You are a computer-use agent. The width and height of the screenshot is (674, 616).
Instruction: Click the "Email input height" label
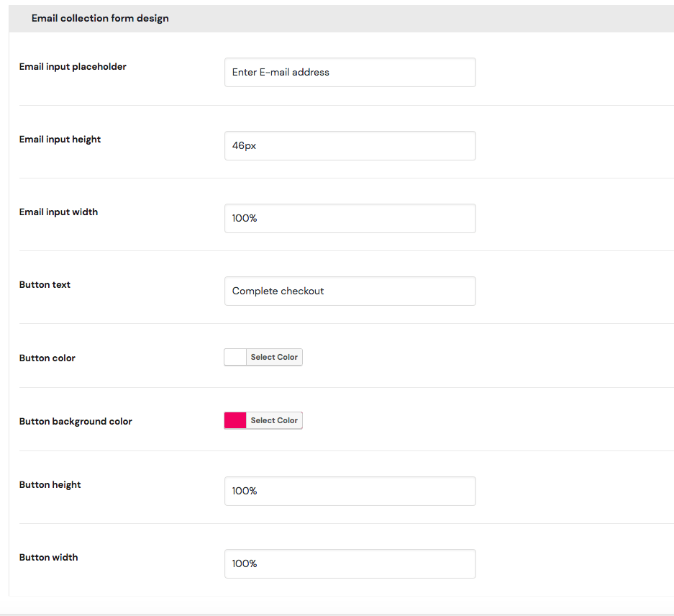click(60, 140)
